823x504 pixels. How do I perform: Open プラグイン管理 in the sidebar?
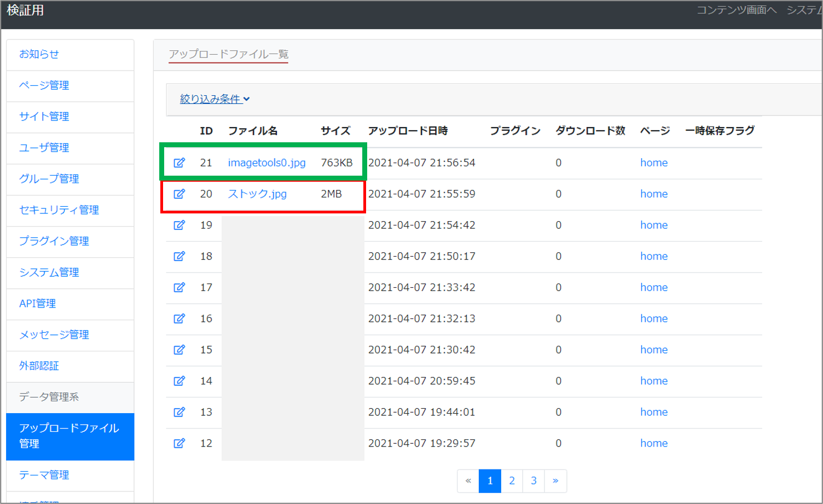54,241
